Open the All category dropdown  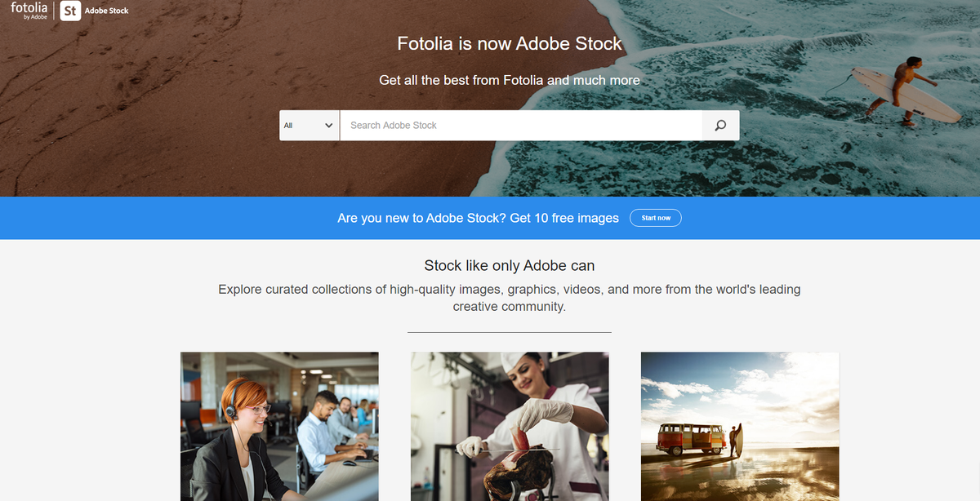tap(309, 126)
